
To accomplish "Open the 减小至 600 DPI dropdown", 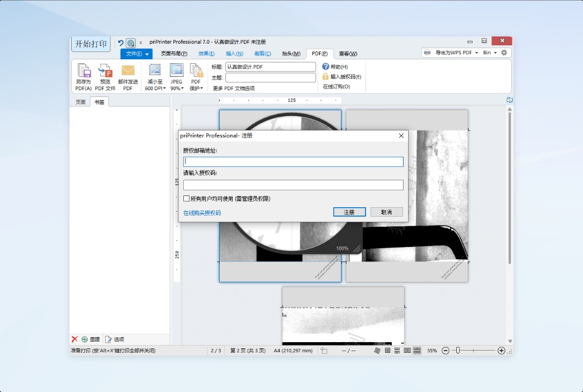I will tap(155, 77).
